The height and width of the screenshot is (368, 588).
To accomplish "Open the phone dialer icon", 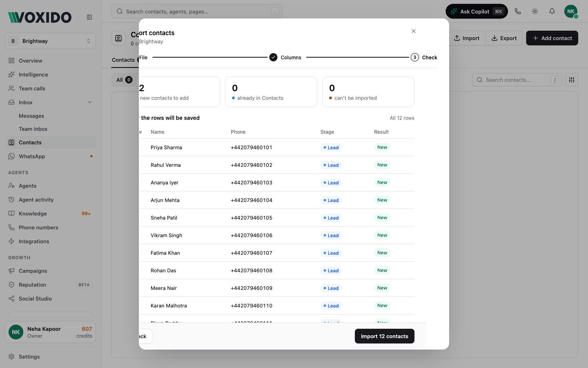I will [x=518, y=11].
